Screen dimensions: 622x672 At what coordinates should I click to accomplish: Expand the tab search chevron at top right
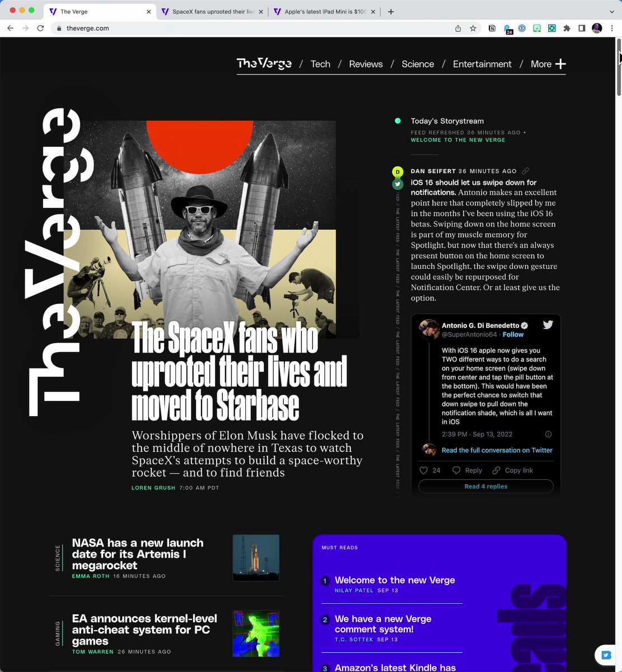point(611,11)
